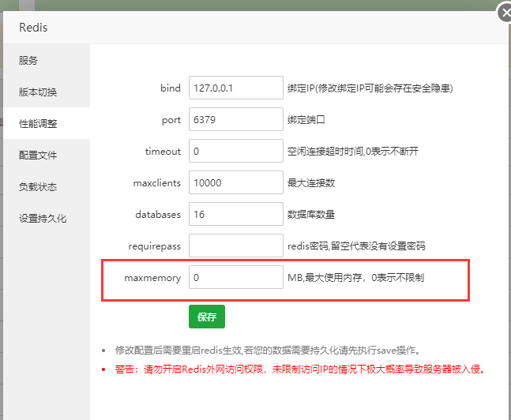This screenshot has height=420, width=511.
Task: Click the 绑定端口 description text
Action: coord(306,119)
